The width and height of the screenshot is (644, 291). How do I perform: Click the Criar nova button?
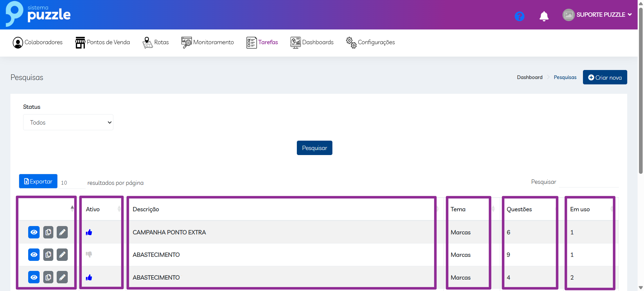point(605,77)
